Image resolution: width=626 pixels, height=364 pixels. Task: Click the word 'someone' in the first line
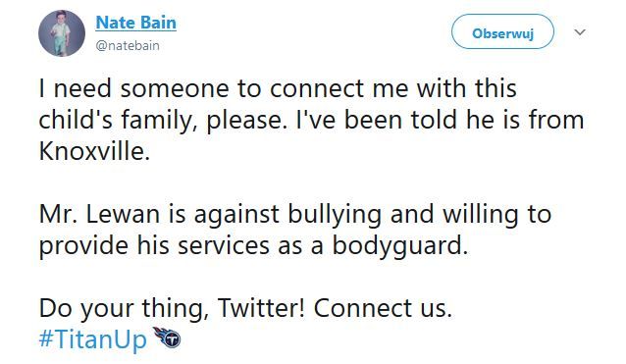click(175, 88)
